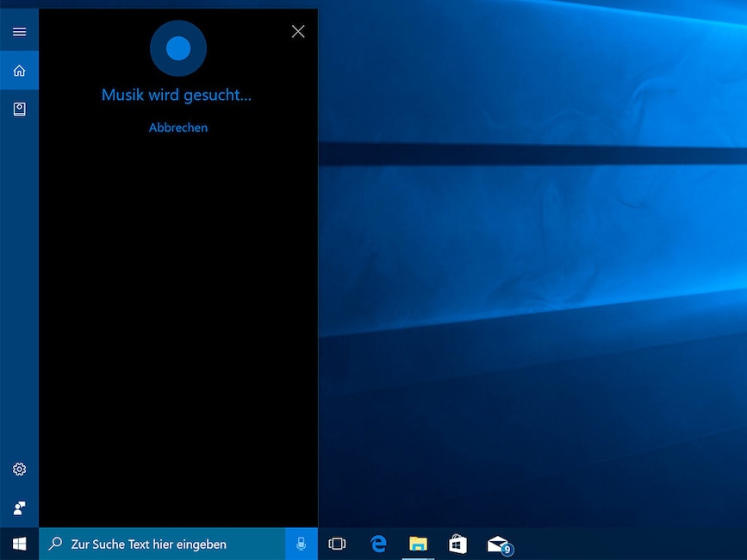
Task: Open the Cortana Notebook icon
Action: (19, 109)
